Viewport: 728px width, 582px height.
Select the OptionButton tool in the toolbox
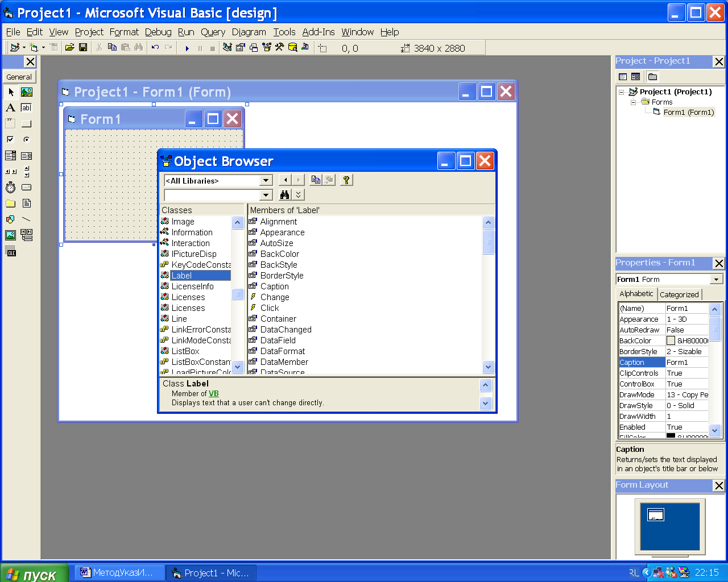(27, 139)
